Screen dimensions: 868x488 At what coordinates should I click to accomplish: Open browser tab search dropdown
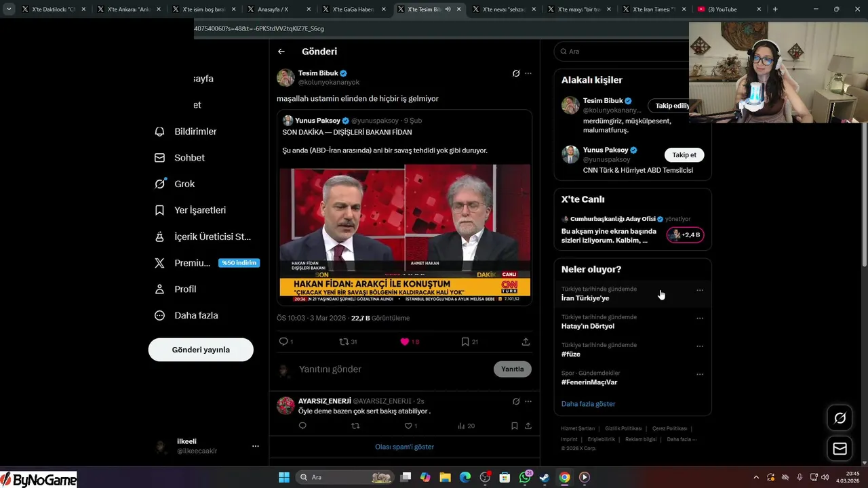click(7, 9)
